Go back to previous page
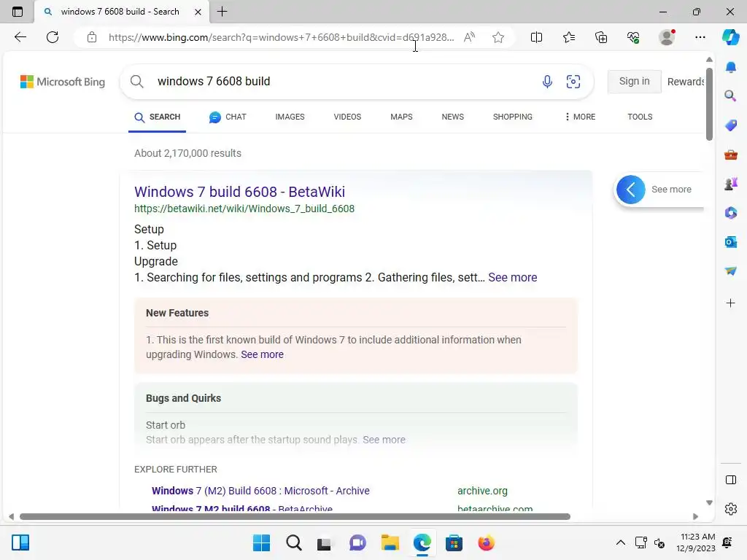The image size is (747, 560). (20, 37)
